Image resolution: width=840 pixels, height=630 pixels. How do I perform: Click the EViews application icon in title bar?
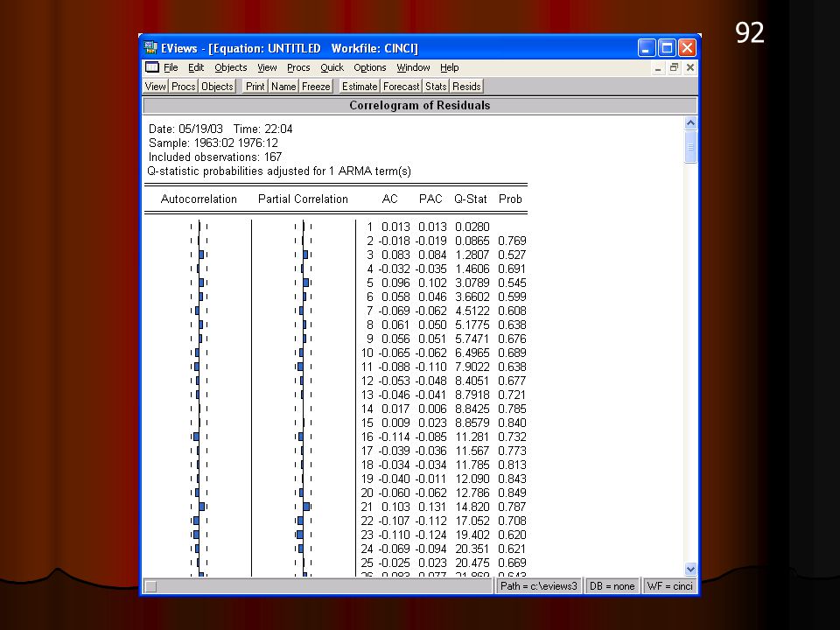[x=150, y=47]
